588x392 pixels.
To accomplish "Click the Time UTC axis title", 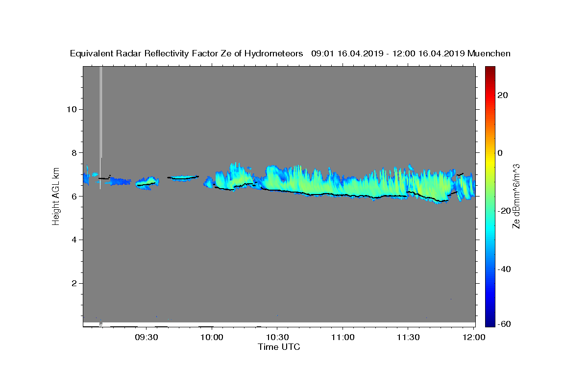I will click(x=279, y=347).
